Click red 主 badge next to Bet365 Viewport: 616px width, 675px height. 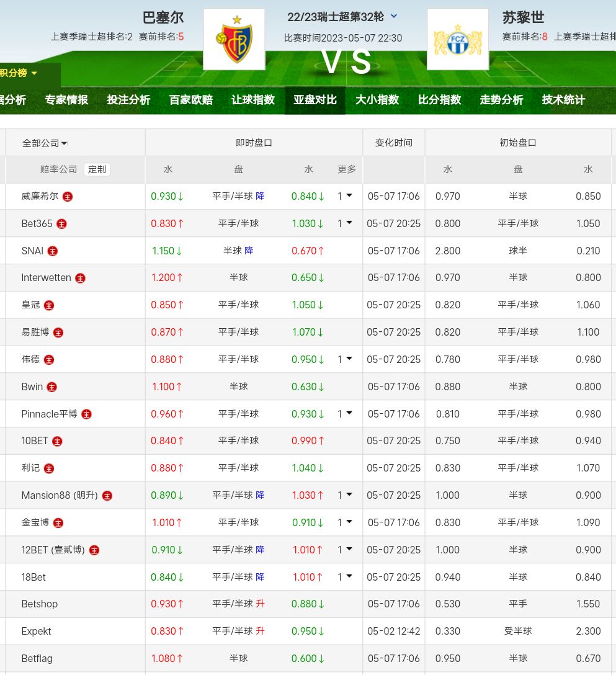coord(61,224)
